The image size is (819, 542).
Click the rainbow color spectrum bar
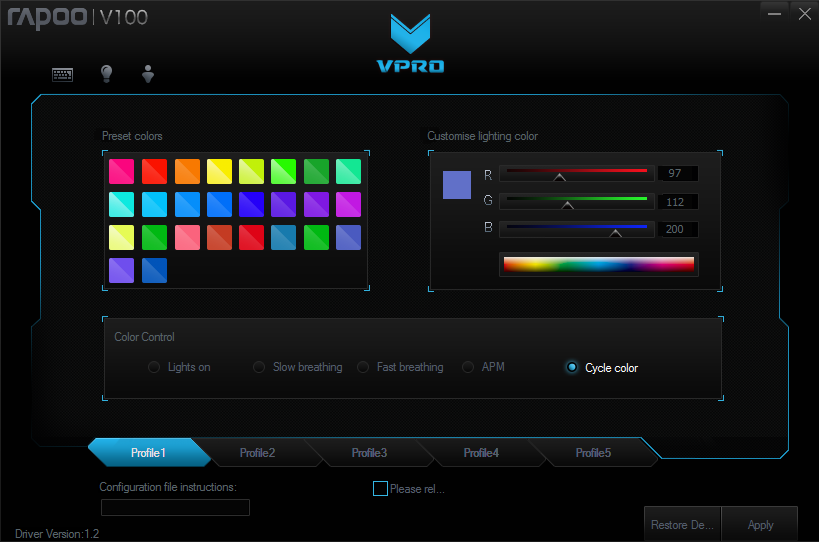click(x=599, y=264)
